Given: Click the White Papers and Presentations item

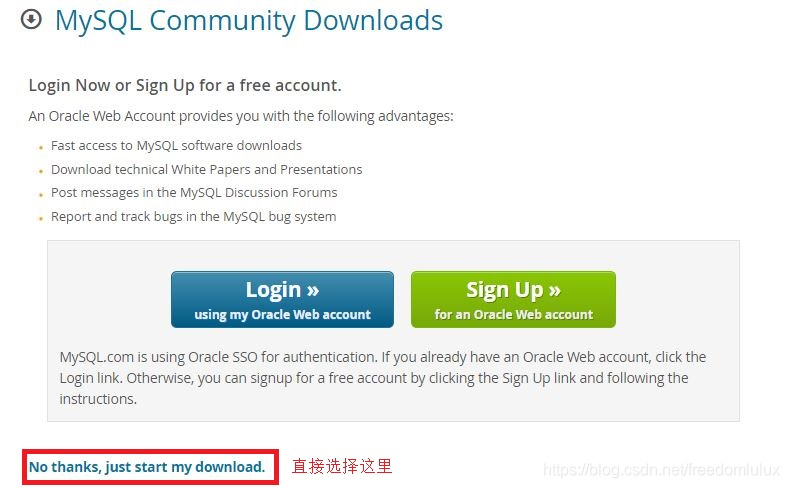Looking at the screenshot, I should [206, 170].
